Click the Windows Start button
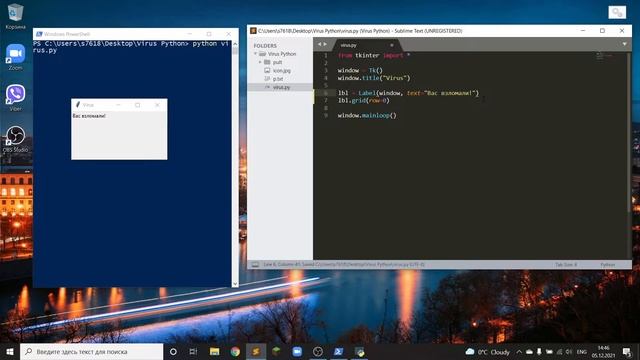Viewport: 640px width, 360px height. tap(10, 351)
